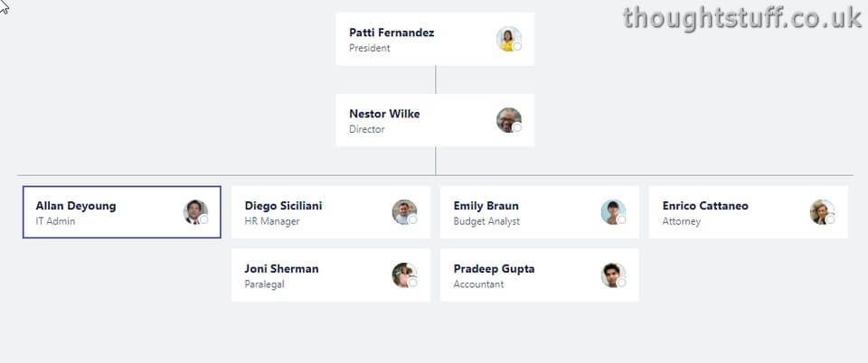868x363 pixels.
Task: Open Patti Fernandez's profile picture
Action: click(x=508, y=39)
